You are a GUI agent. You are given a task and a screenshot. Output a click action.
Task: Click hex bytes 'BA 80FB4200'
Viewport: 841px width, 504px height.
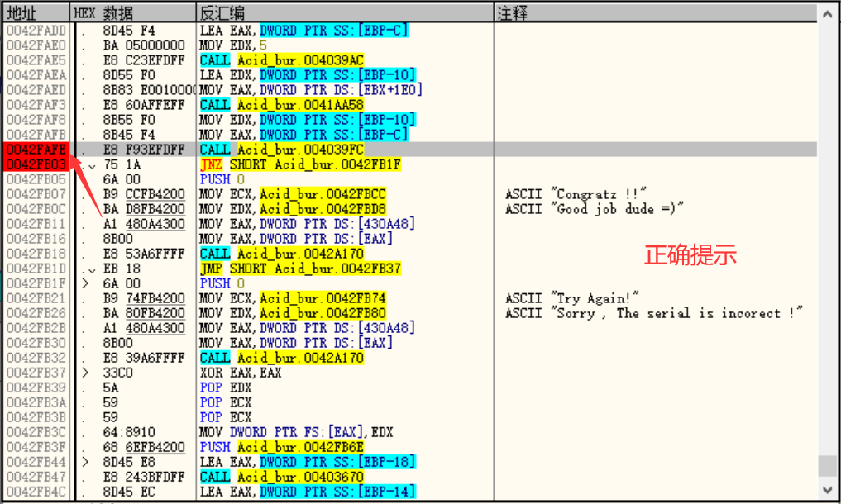click(144, 313)
